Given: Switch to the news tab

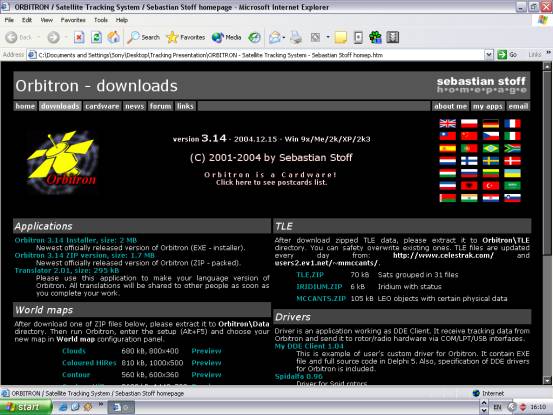Looking at the screenshot, I should (134, 106).
